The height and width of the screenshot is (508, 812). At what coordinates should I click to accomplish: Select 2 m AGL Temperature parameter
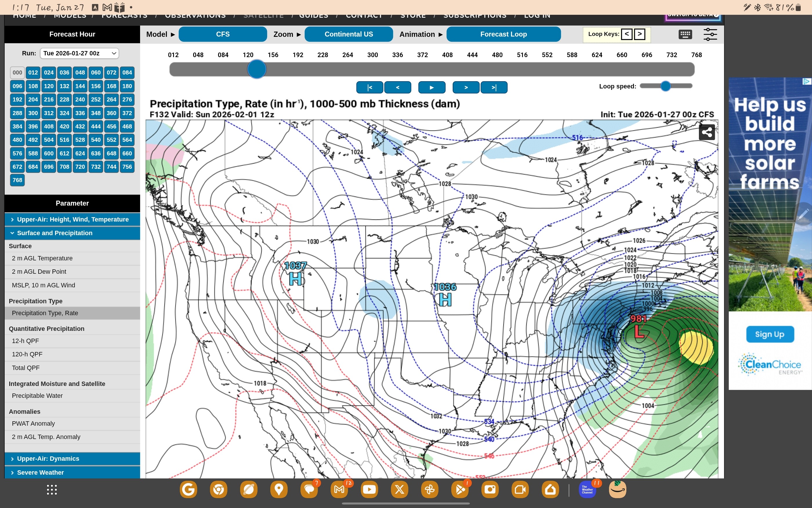(x=42, y=258)
